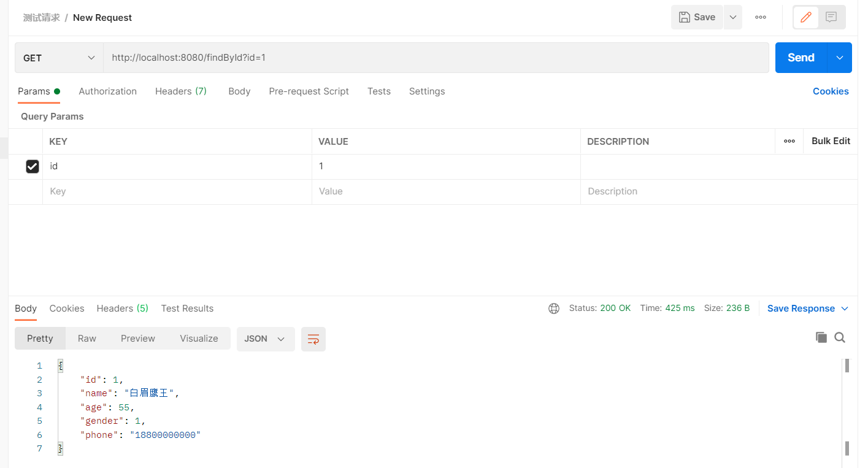The height and width of the screenshot is (468, 868).
Task: Open the response format dropdown showing JSON
Action: pyautogui.click(x=265, y=339)
